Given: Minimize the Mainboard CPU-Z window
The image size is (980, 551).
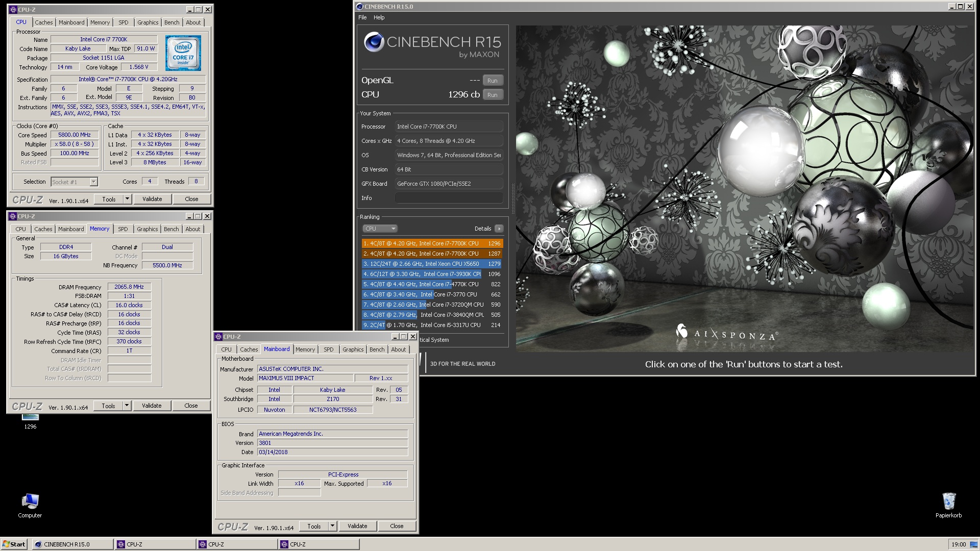Looking at the screenshot, I should click(x=395, y=337).
